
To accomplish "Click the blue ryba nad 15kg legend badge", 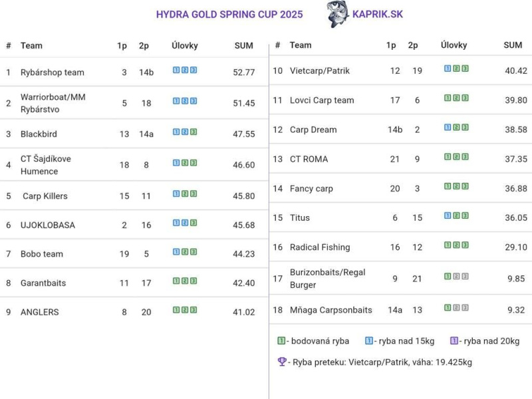I will [369, 340].
